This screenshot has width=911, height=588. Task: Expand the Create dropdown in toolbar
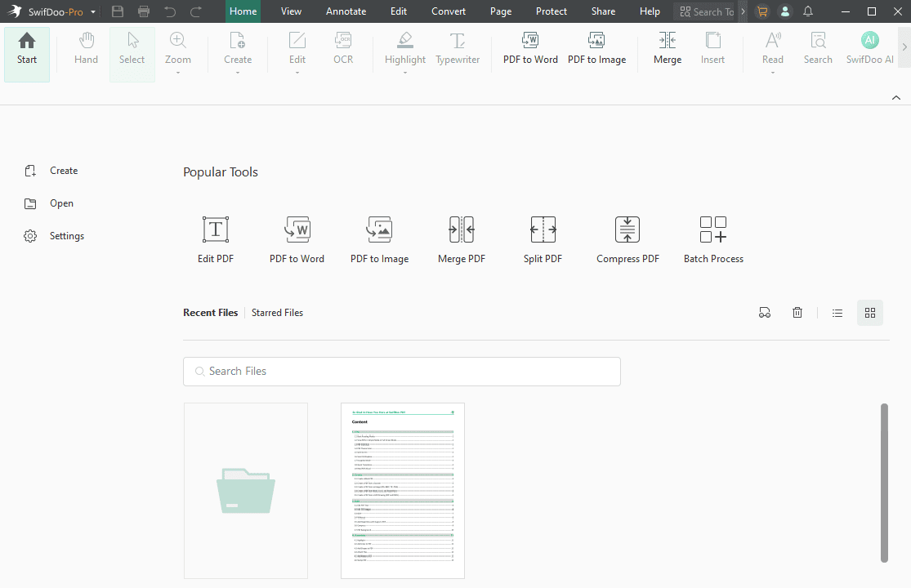point(238,73)
